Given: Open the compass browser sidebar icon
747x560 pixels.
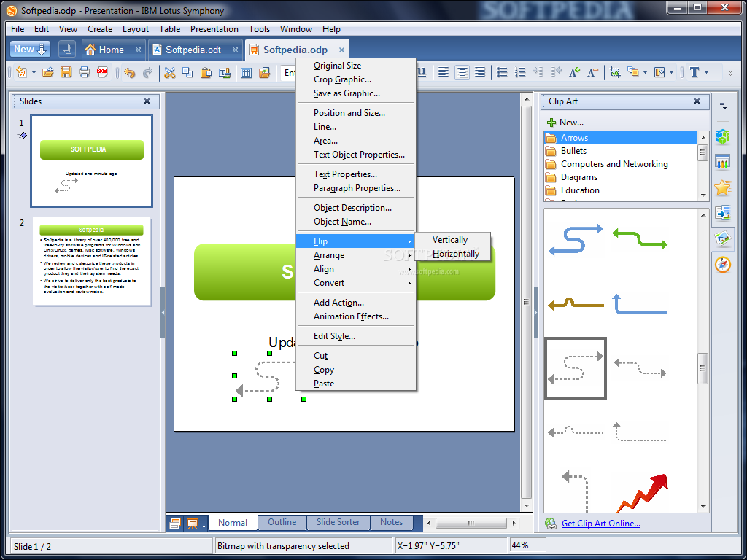Looking at the screenshot, I should (x=723, y=264).
